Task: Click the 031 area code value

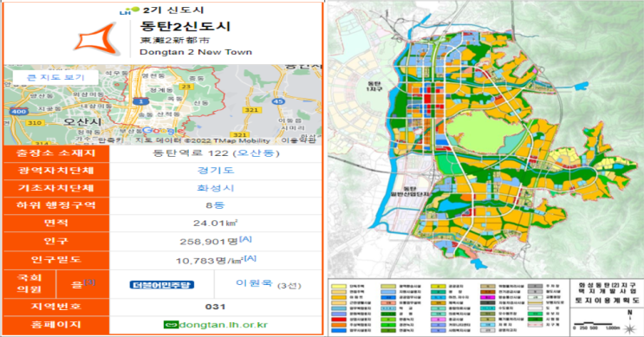Action: coord(216,307)
